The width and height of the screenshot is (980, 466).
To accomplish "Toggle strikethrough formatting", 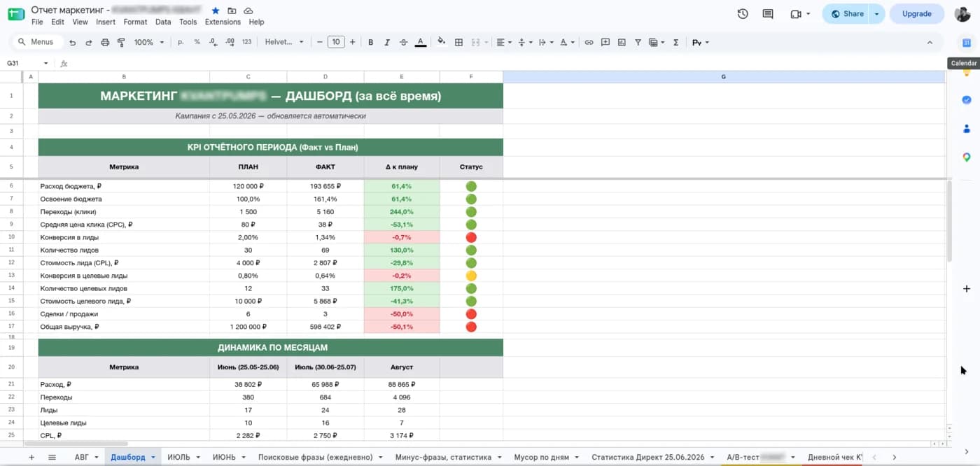I will point(403,43).
